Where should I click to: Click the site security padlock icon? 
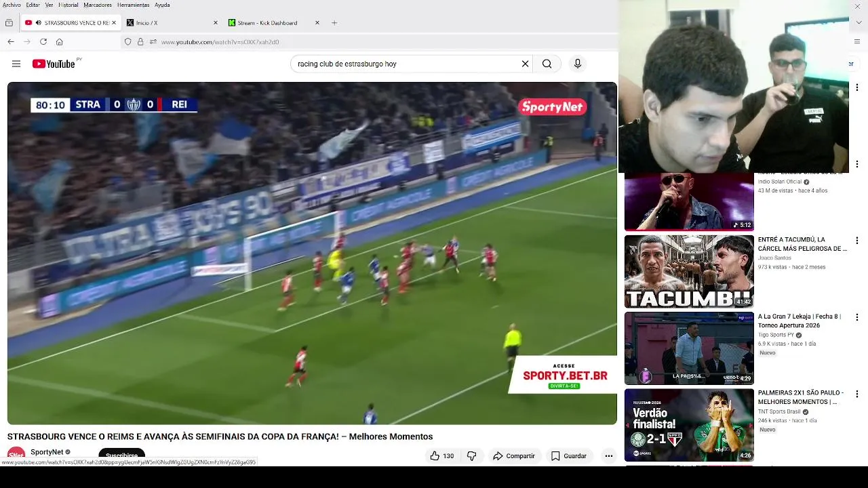(140, 41)
